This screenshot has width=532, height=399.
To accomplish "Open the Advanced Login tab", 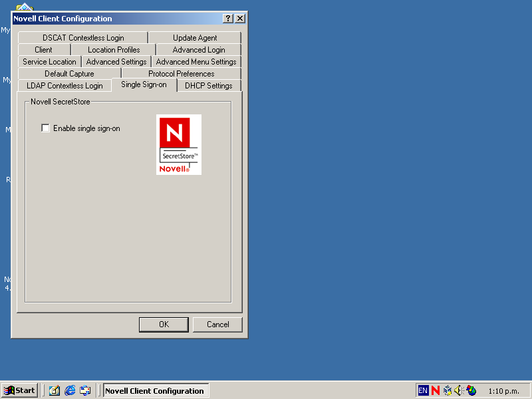I will tap(199, 49).
